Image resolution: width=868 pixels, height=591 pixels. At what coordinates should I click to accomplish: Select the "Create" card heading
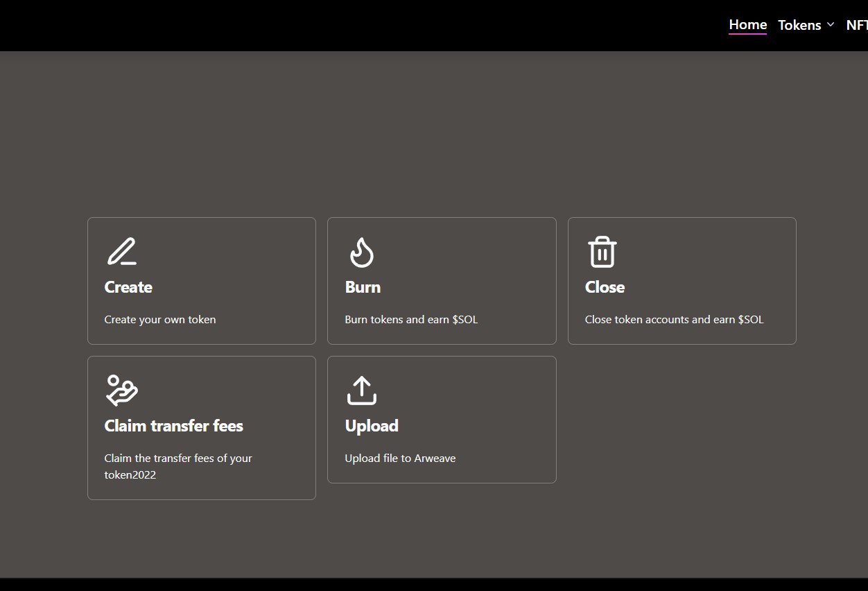point(128,287)
